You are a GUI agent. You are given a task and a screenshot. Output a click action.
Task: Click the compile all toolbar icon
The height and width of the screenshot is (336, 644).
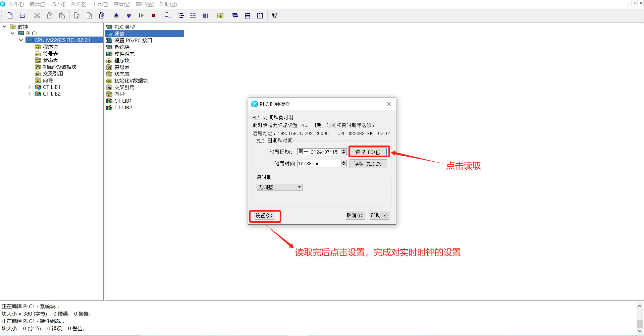pyautogui.click(x=102, y=15)
